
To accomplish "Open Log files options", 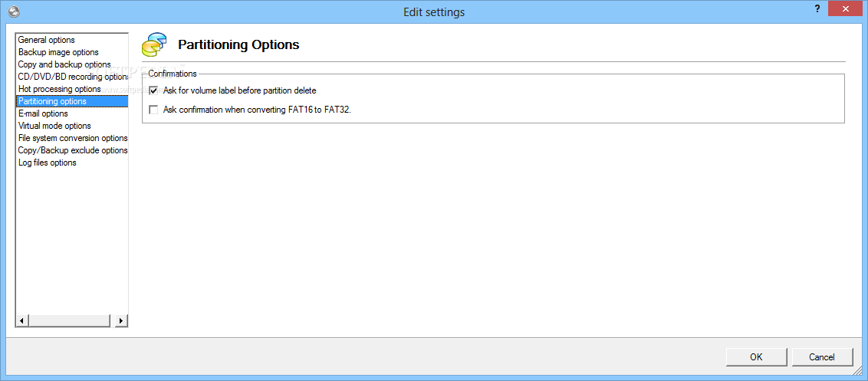I will (48, 163).
